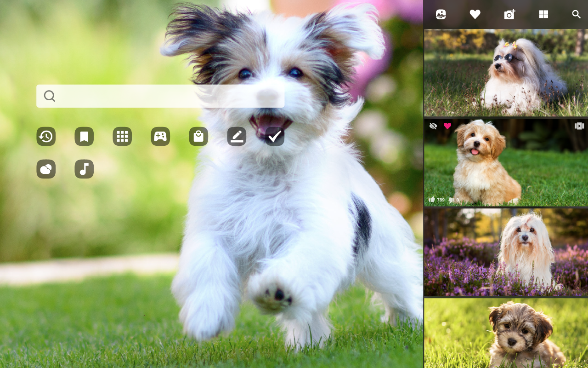Dislike wallpaper via thumbs-down icon

pos(451,200)
